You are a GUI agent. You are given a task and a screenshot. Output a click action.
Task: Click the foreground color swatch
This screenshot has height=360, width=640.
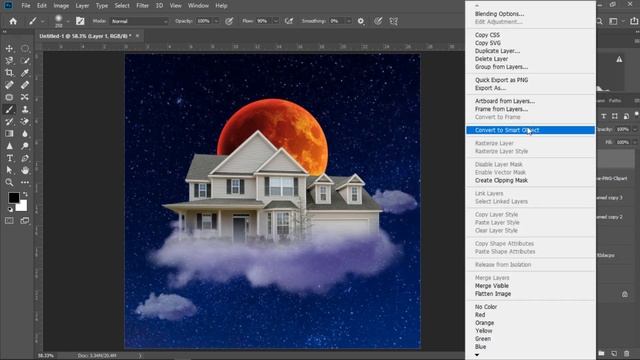point(13,198)
